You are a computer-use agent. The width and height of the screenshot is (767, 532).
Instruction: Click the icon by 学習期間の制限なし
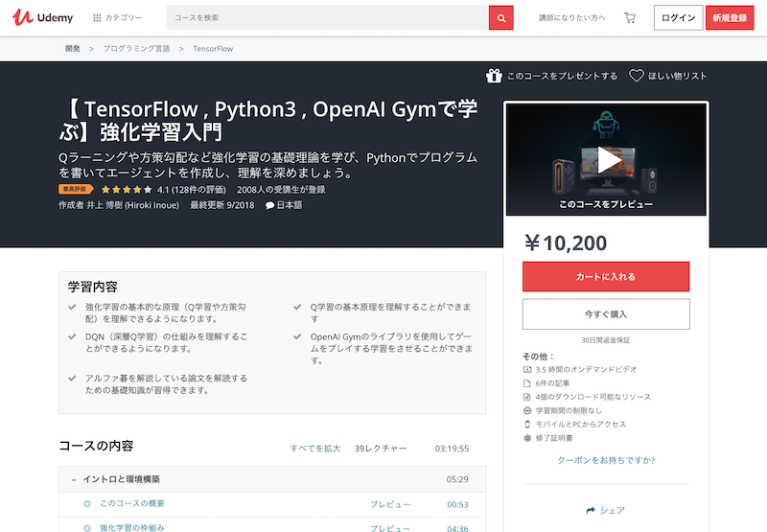click(527, 410)
